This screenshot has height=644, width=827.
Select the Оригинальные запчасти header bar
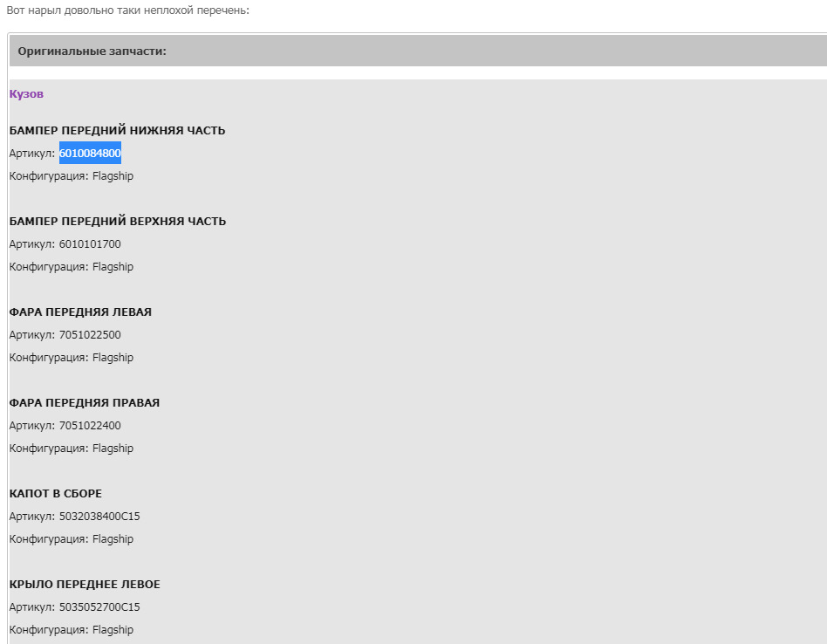(x=418, y=51)
